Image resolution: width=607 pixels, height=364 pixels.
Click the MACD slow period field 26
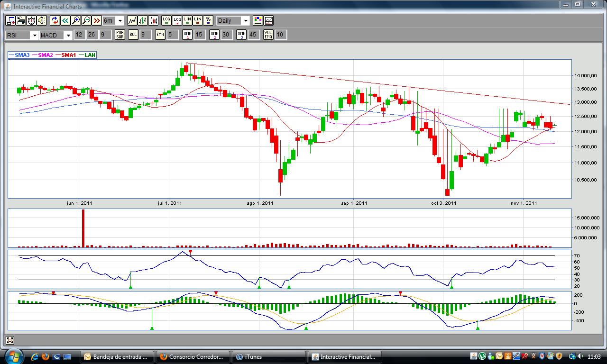[92, 35]
